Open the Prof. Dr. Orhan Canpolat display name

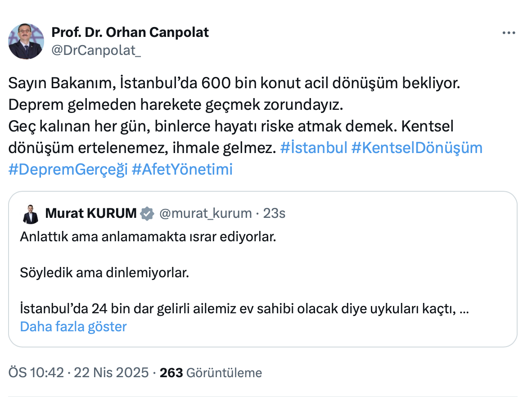[130, 32]
